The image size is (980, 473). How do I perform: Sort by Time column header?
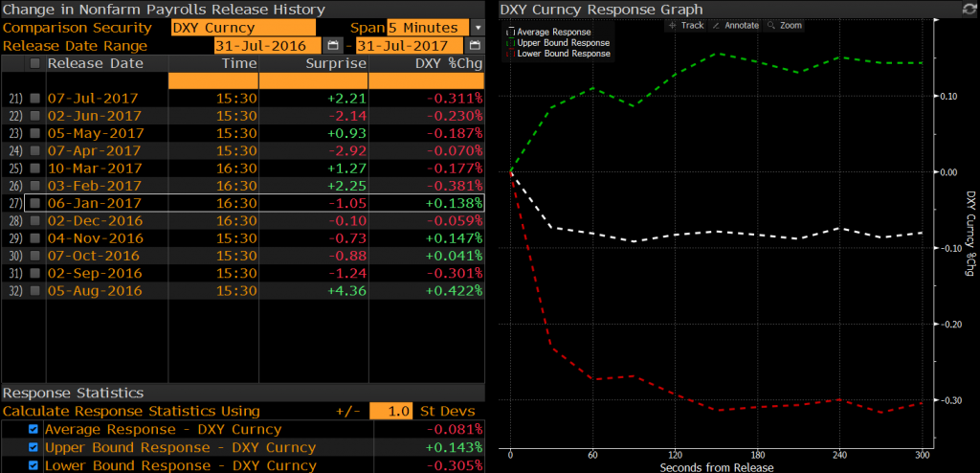coord(239,63)
